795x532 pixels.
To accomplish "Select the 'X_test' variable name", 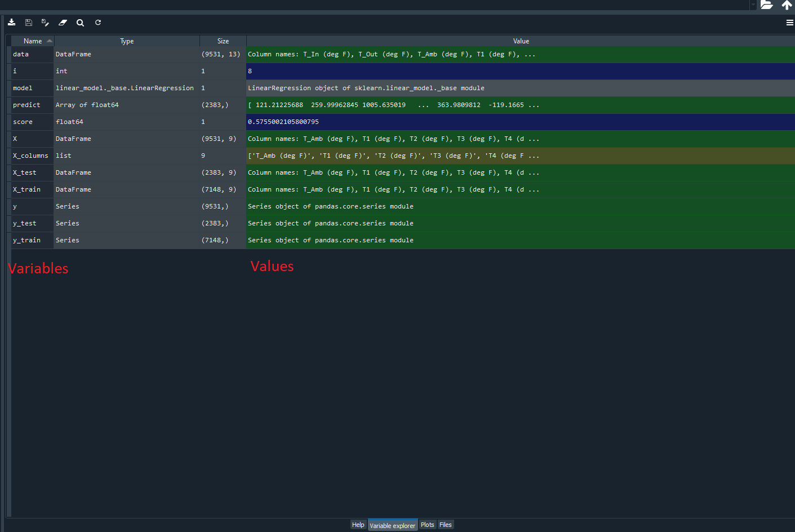I will click(x=25, y=173).
